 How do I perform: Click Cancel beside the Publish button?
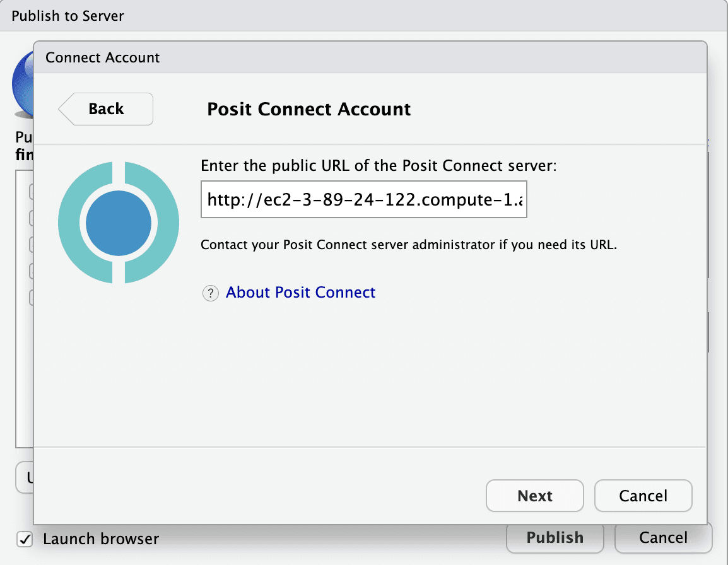click(x=664, y=538)
